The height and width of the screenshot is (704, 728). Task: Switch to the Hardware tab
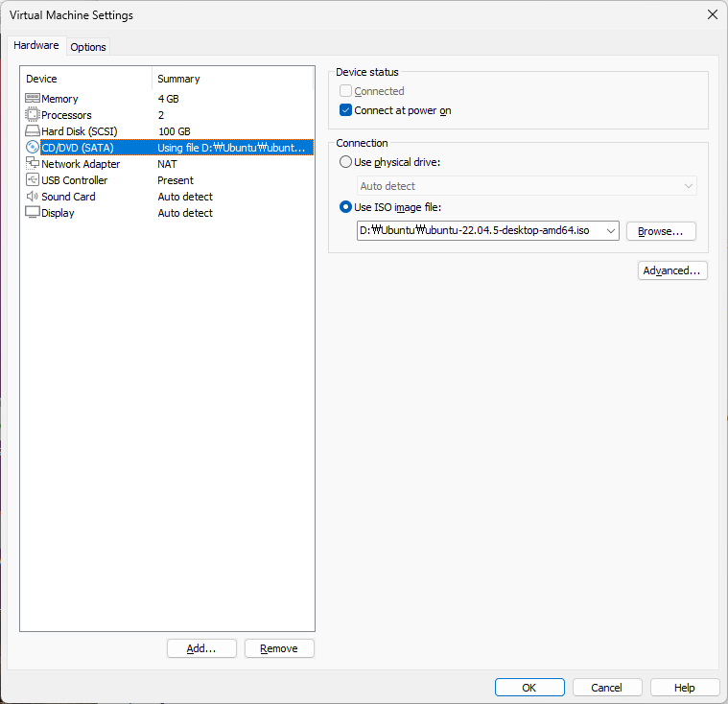[36, 45]
